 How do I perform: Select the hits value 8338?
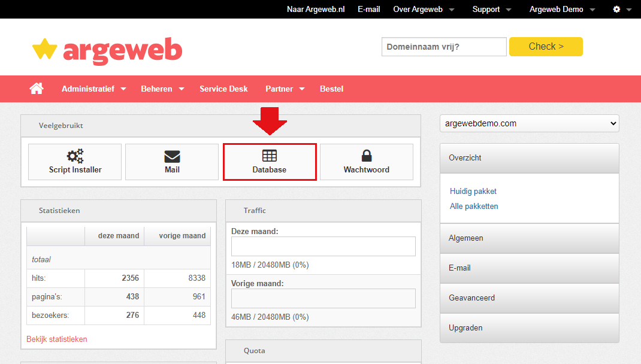(x=196, y=278)
